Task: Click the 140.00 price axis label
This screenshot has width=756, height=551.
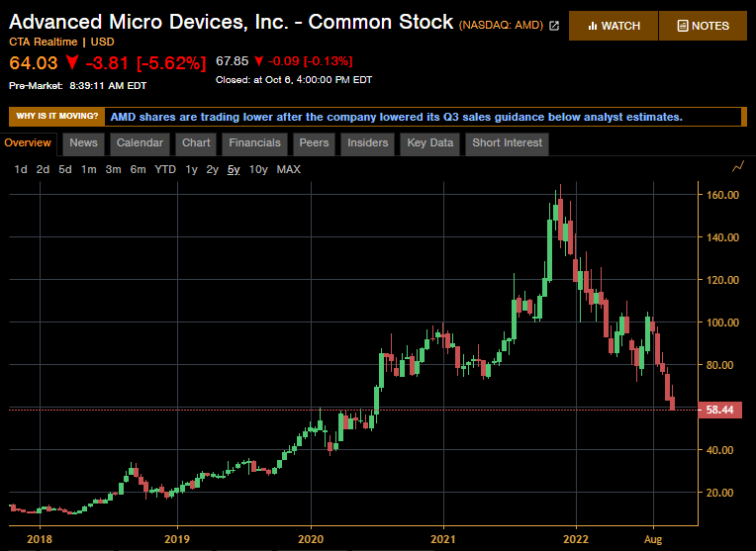Action: point(722,237)
